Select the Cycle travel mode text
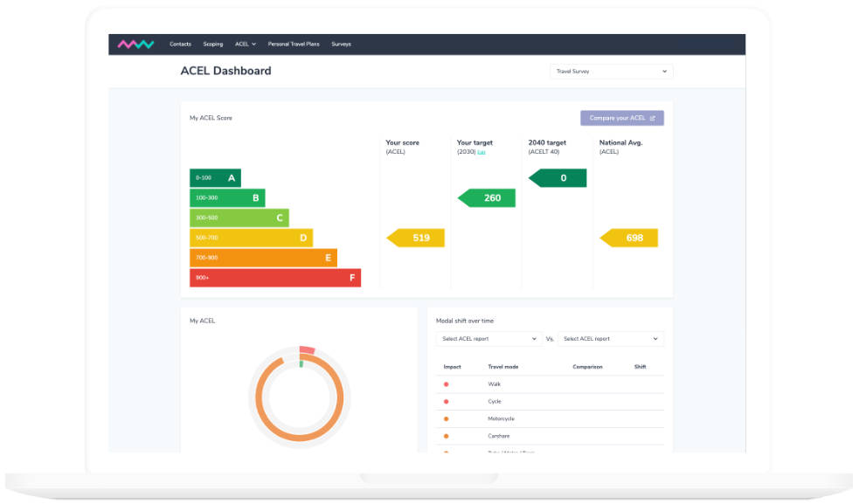This screenshot has width=859, height=504. point(495,402)
